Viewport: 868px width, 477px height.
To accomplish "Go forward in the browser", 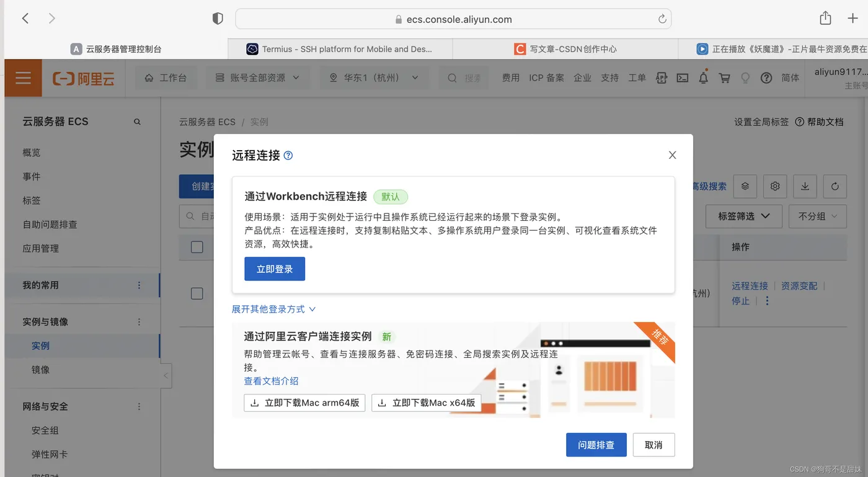I will [51, 19].
